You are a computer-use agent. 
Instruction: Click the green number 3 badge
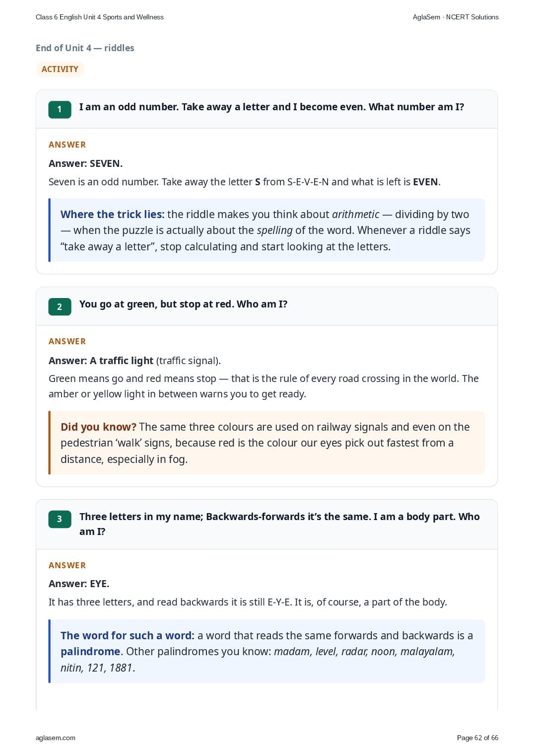click(60, 519)
